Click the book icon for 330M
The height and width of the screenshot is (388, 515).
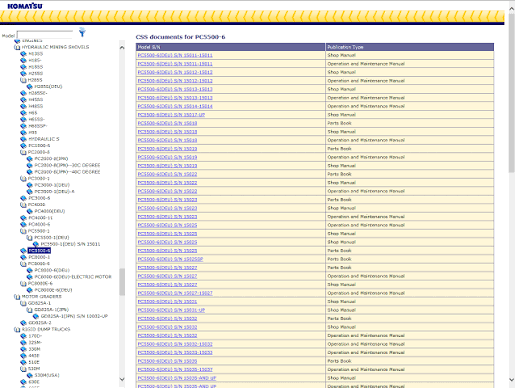tap(23, 349)
